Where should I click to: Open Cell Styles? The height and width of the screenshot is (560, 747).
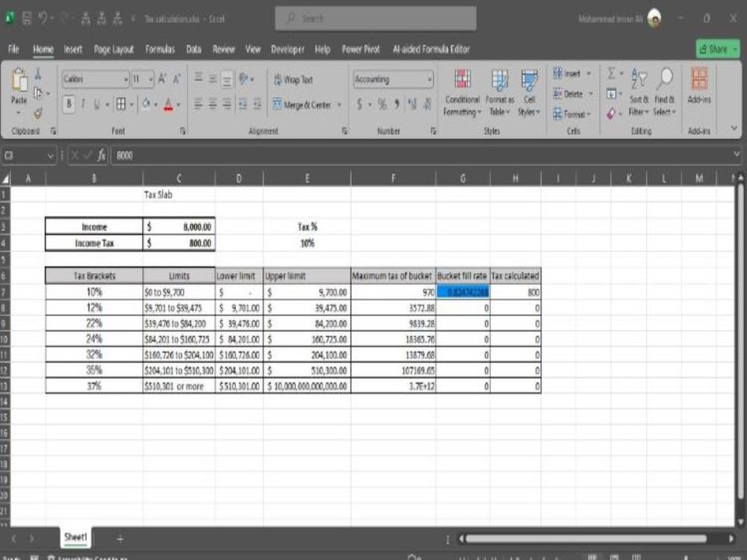530,93
